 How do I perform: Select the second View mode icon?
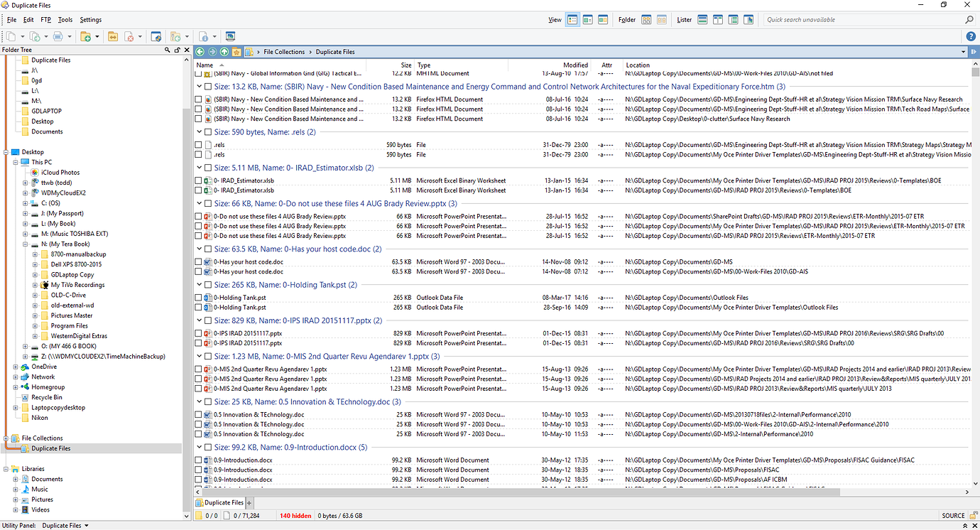(588, 20)
